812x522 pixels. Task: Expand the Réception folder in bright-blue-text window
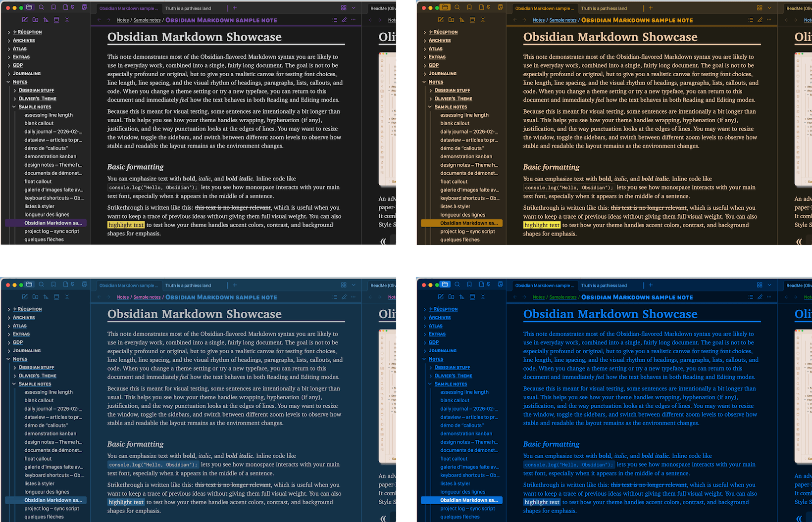(425, 309)
